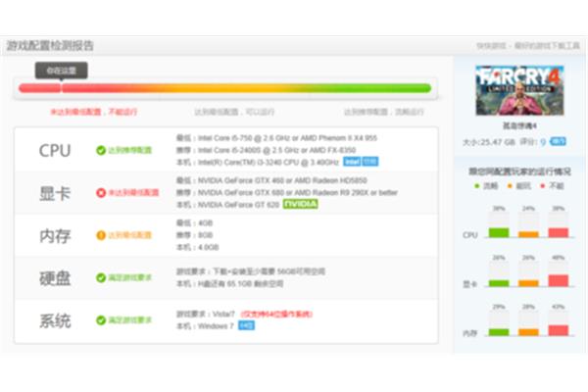Click the local Windows 7 system line
This screenshot has width=588, height=392.
(x=205, y=326)
